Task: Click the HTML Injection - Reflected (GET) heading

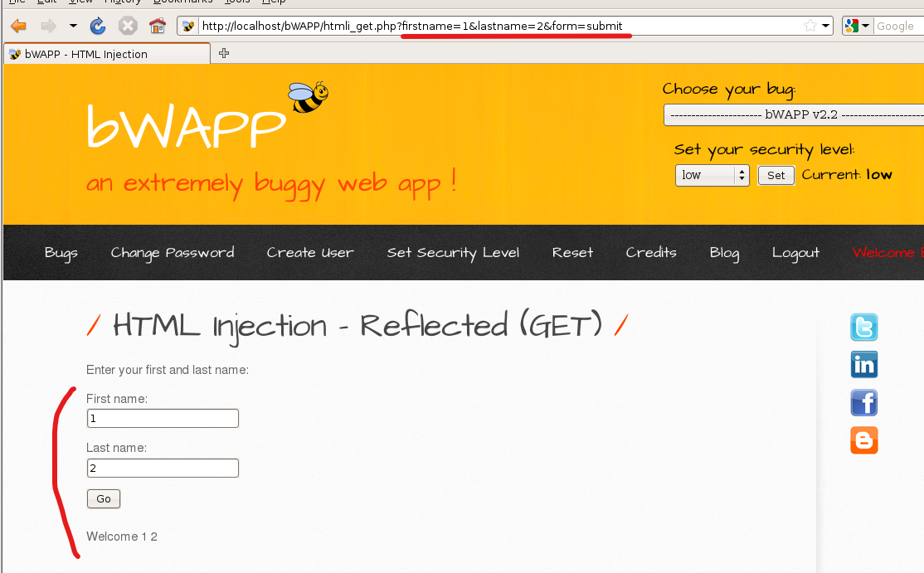Action: click(x=357, y=326)
